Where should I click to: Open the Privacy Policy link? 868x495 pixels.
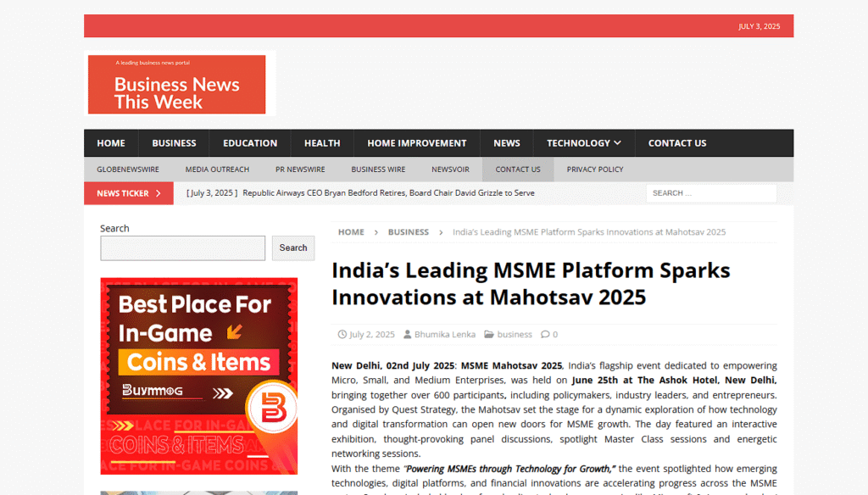click(x=595, y=170)
